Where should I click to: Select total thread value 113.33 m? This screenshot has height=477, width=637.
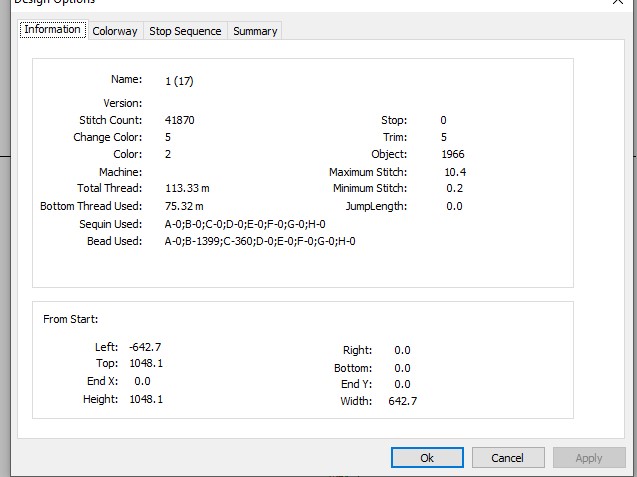coord(187,189)
